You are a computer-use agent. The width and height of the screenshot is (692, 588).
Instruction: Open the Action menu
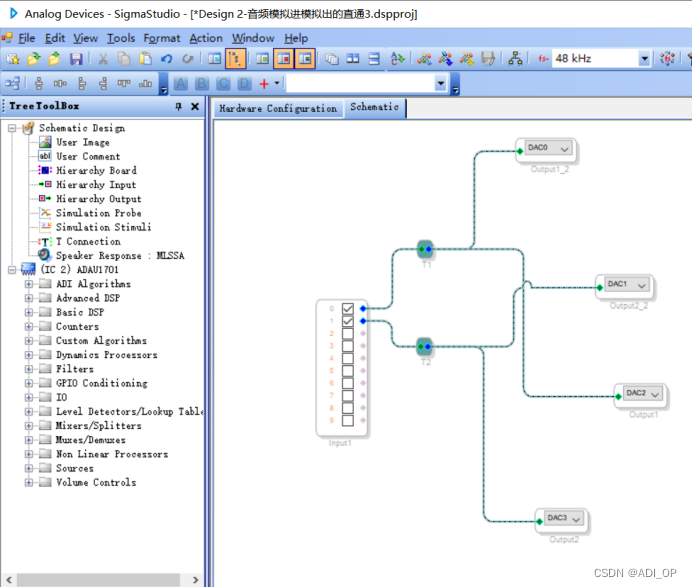(x=206, y=38)
